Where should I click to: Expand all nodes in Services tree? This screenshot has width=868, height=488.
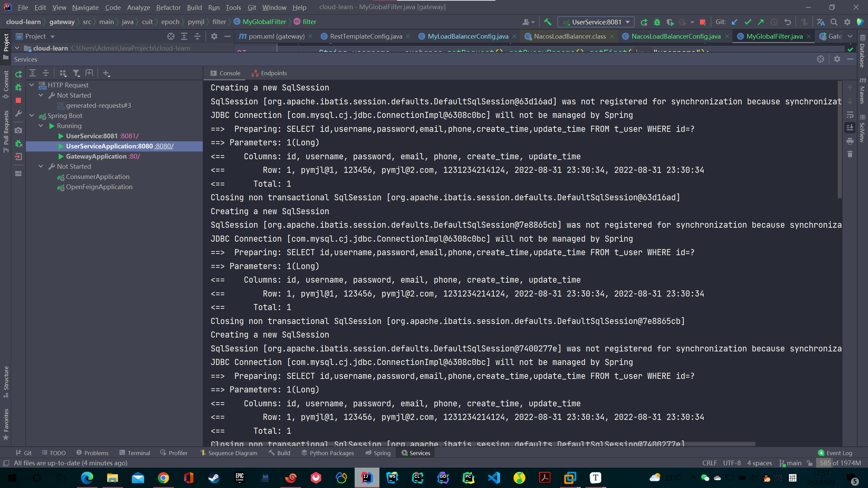point(33,73)
